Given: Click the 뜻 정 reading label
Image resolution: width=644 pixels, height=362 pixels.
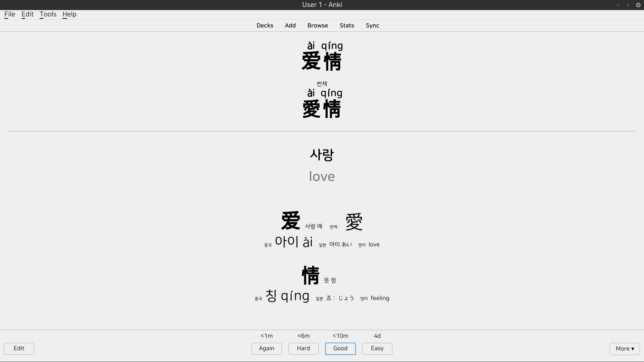Looking at the screenshot, I should [330, 280].
